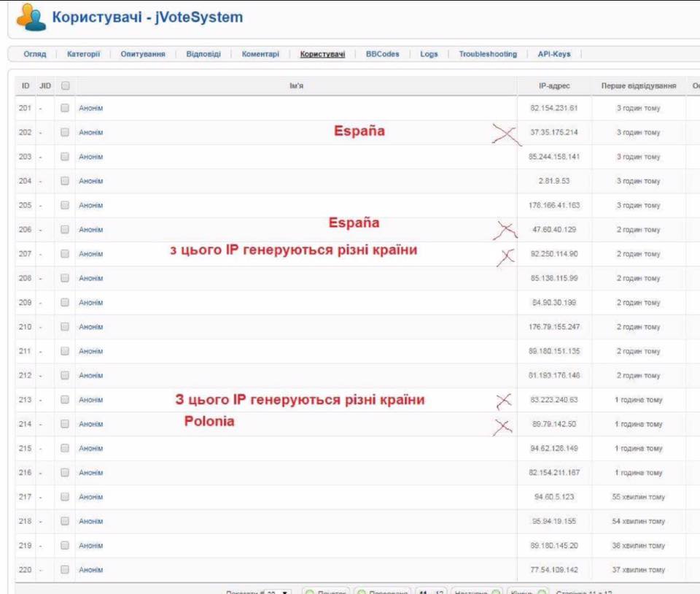Sort by Перше відвідування column header

pos(639,86)
